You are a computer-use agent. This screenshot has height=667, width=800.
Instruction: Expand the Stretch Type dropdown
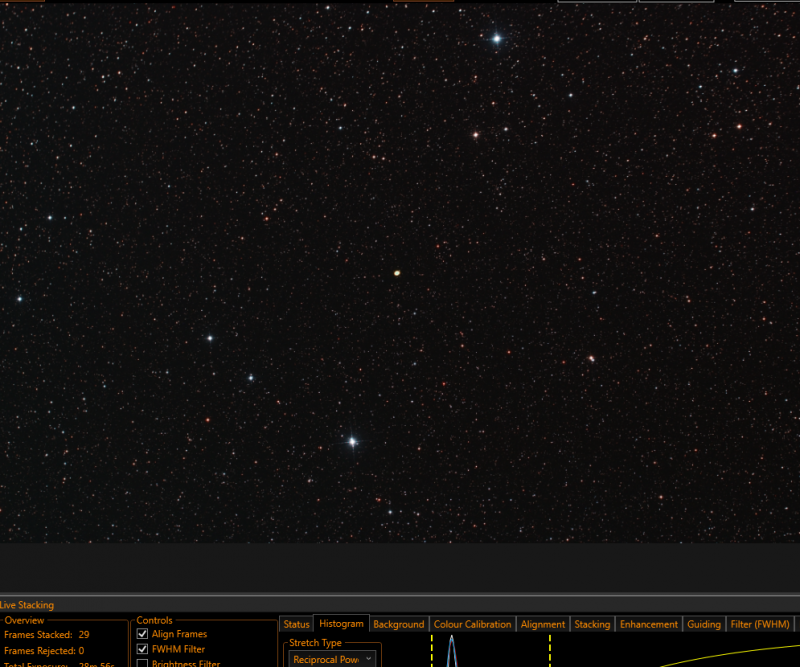pyautogui.click(x=333, y=659)
